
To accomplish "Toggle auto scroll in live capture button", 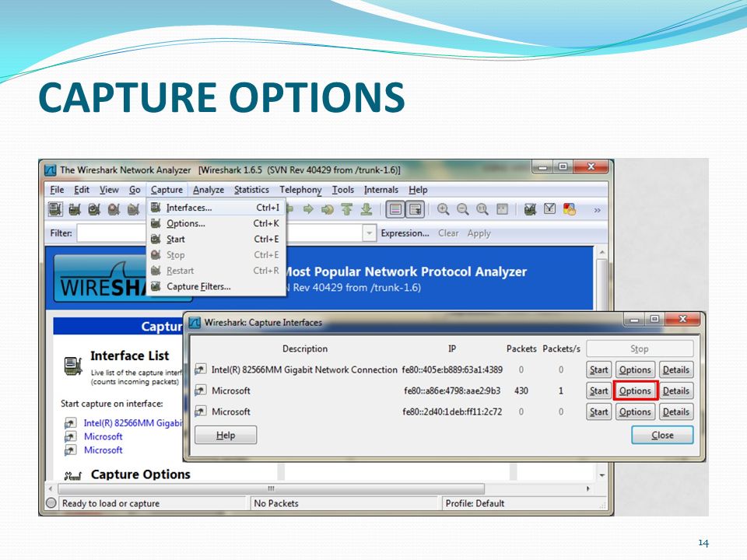I will pyautogui.click(x=415, y=209).
